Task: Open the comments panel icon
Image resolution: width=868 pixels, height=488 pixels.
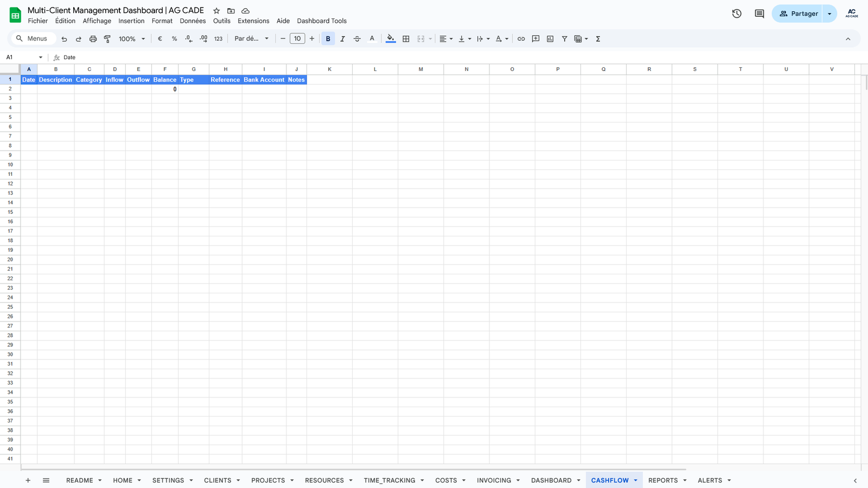Action: pos(759,14)
